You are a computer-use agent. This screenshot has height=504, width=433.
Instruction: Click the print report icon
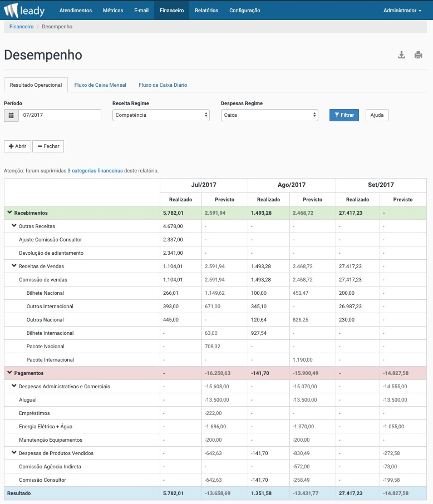tap(418, 55)
